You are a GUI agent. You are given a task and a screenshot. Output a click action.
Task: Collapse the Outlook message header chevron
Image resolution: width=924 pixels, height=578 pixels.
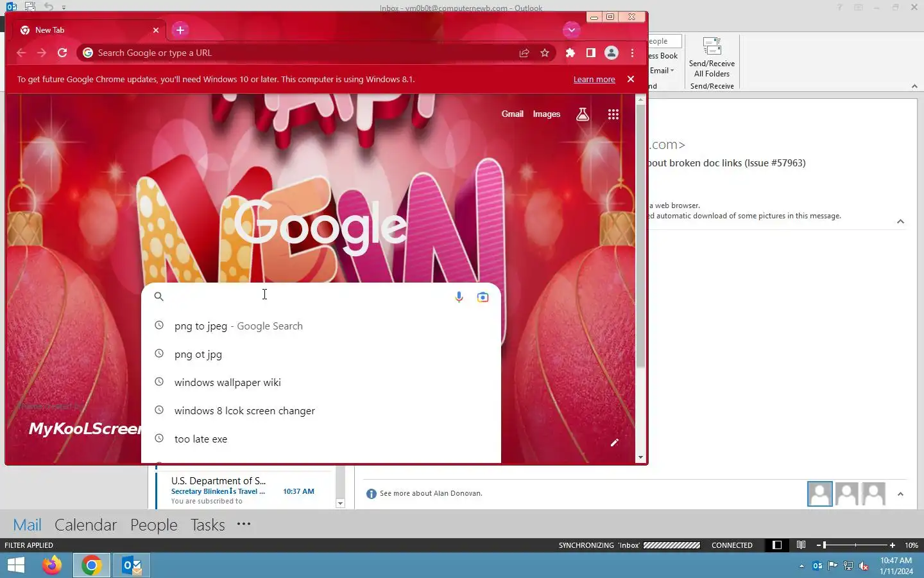[900, 222]
